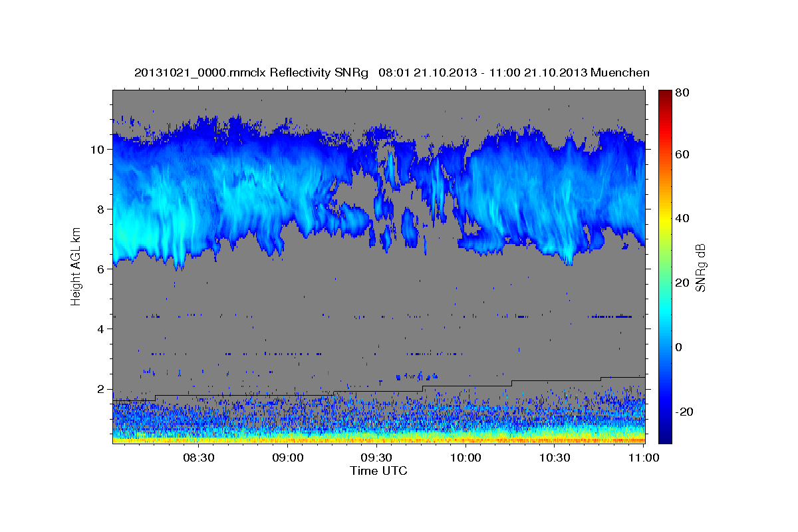Select the 10:30 time tick label
Viewport: 798px width, 532px height.
[555, 458]
